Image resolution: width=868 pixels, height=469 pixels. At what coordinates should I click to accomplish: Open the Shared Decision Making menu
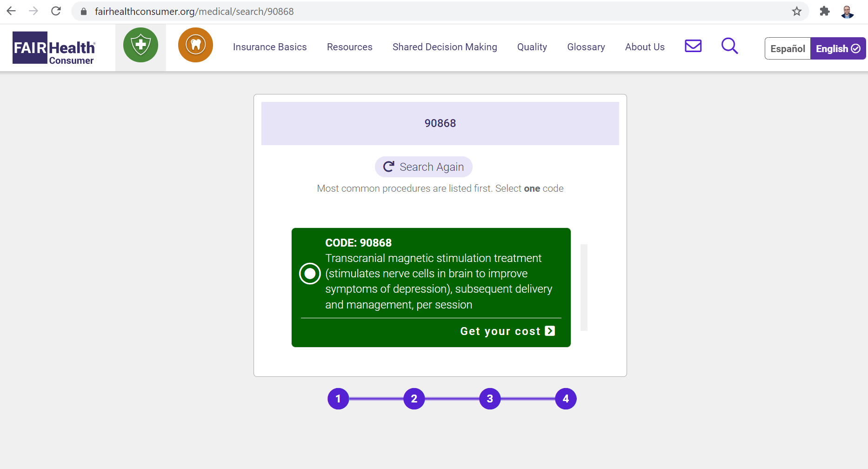tap(445, 47)
